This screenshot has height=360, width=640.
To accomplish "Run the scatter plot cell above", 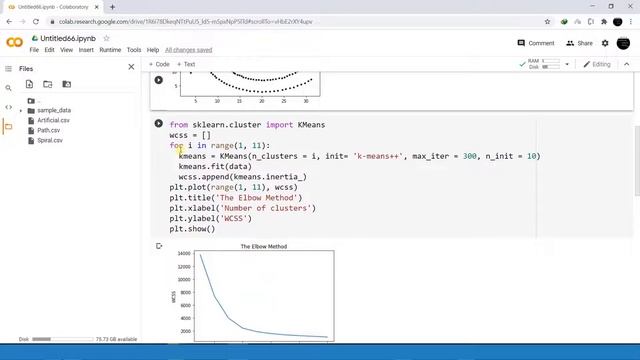I will point(159,80).
